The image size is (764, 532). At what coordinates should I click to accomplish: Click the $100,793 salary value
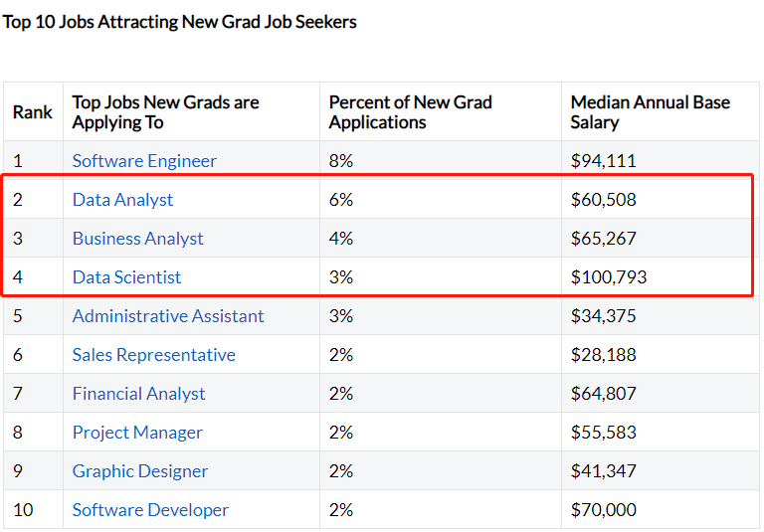(x=608, y=277)
